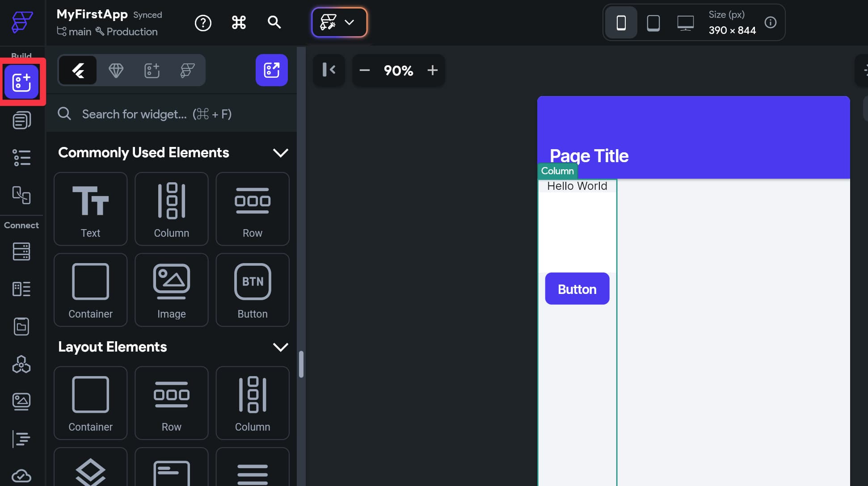The image size is (868, 486).
Task: Open the keyboard shortcuts command icon
Action: click(x=239, y=22)
